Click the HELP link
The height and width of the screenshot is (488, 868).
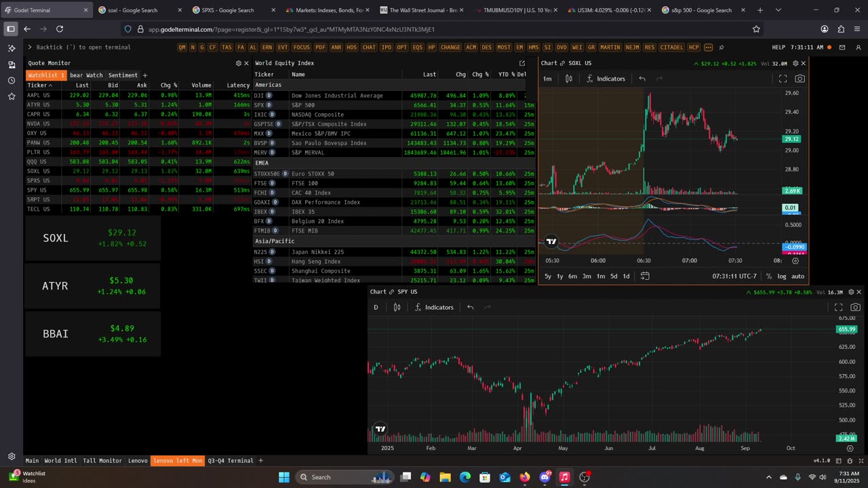(x=779, y=47)
